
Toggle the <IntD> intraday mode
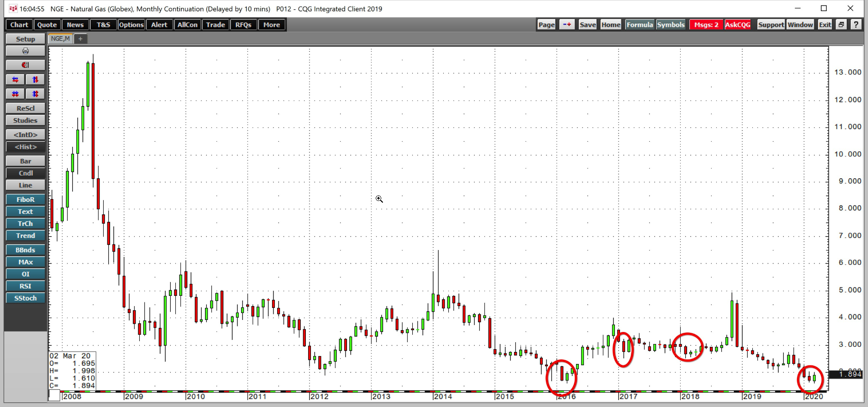pyautogui.click(x=25, y=135)
